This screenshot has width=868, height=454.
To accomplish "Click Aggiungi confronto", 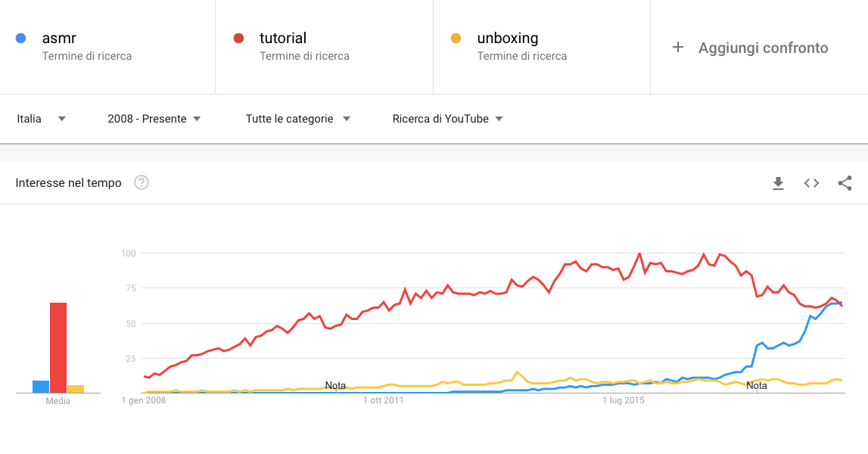I will point(763,48).
